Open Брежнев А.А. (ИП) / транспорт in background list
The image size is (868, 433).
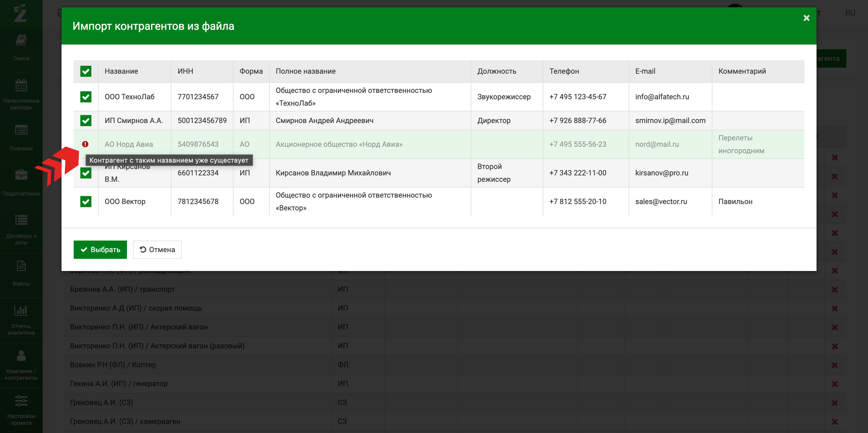click(122, 290)
